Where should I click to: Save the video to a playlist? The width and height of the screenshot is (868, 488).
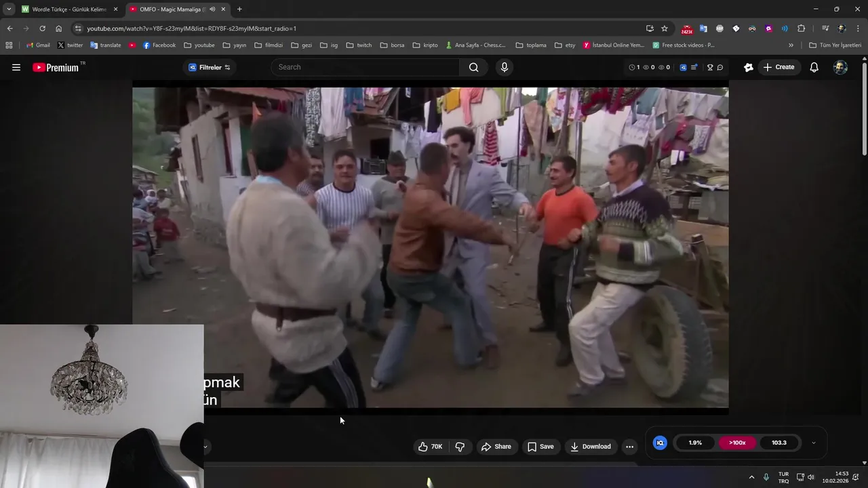540,446
